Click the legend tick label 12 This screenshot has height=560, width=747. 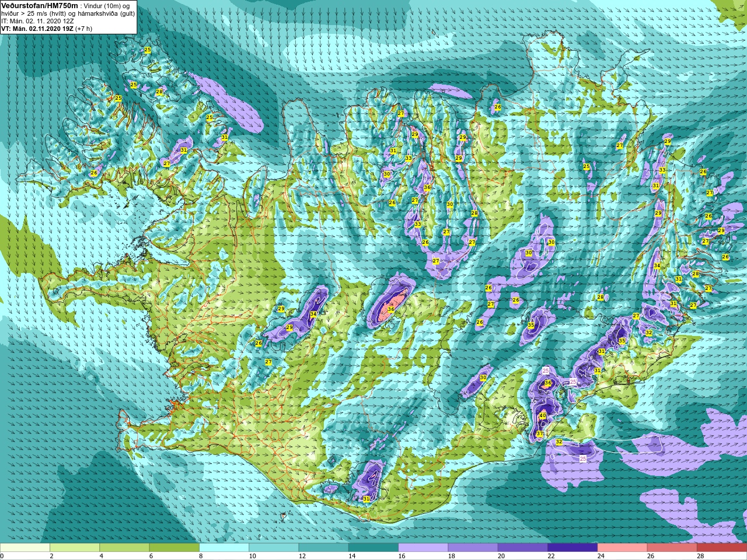tap(302, 556)
